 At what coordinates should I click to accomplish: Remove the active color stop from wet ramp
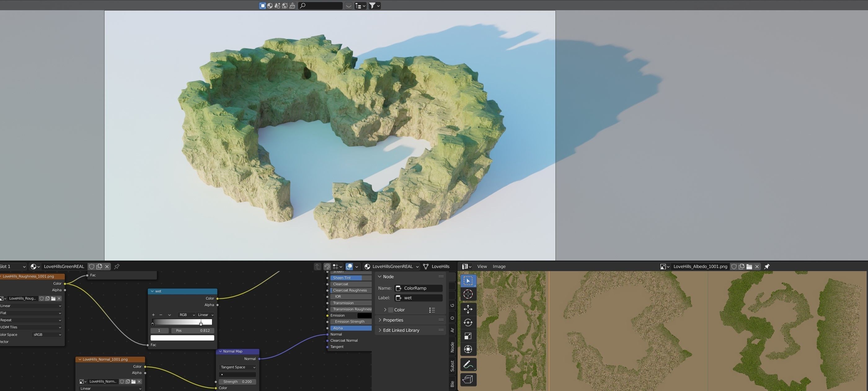click(x=161, y=315)
